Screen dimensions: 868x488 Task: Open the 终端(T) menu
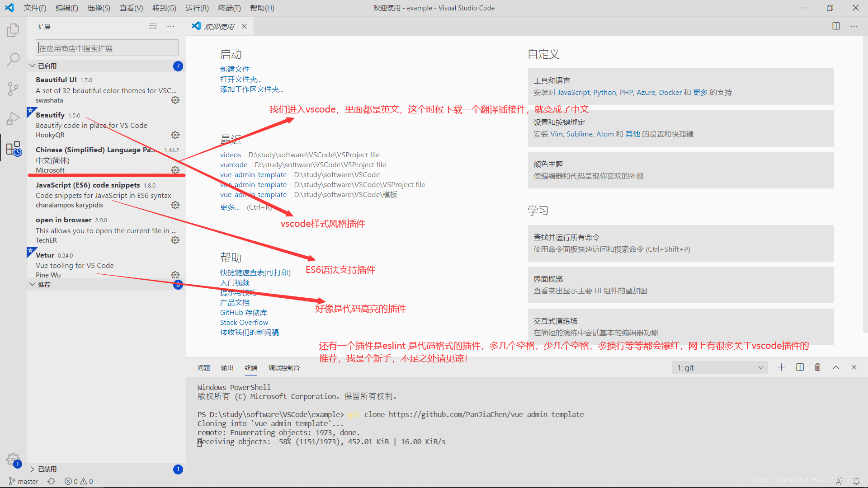229,8
